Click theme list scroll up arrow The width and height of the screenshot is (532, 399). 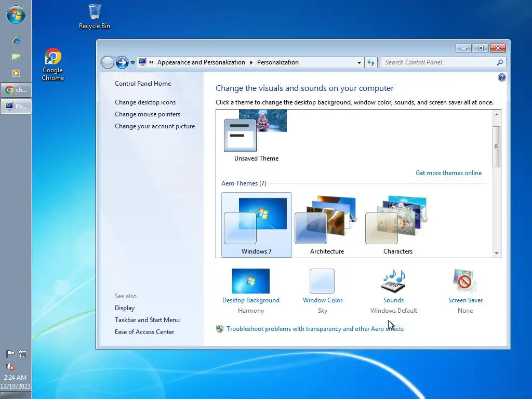(x=497, y=115)
